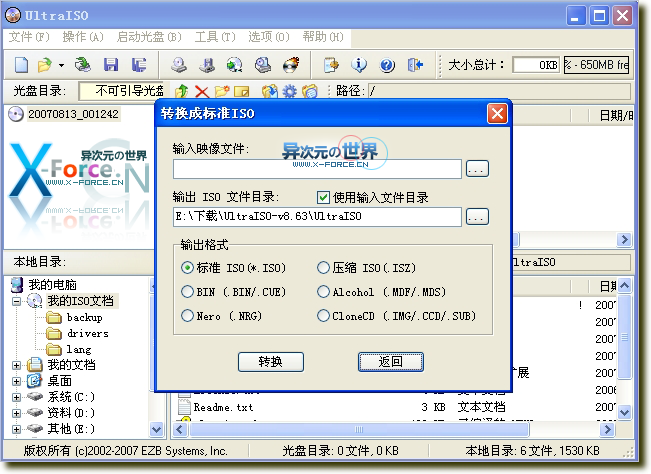
Task: Collapse the 我的ISO文档 tree node
Action: pos(16,301)
